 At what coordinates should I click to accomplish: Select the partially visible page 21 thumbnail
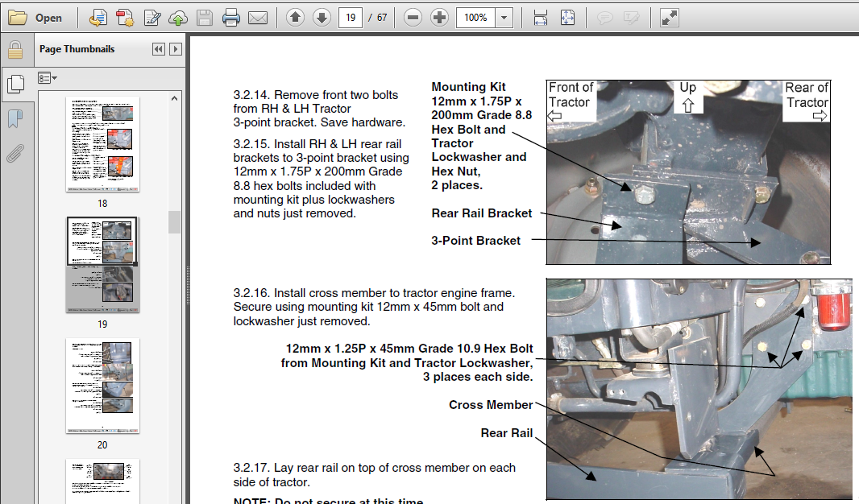[102, 481]
